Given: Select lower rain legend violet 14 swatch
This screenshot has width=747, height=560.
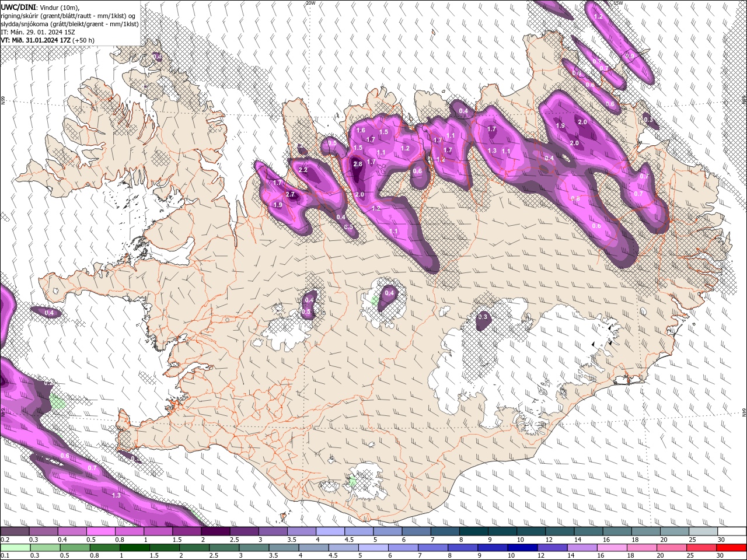Looking at the screenshot, I should tap(582, 547).
